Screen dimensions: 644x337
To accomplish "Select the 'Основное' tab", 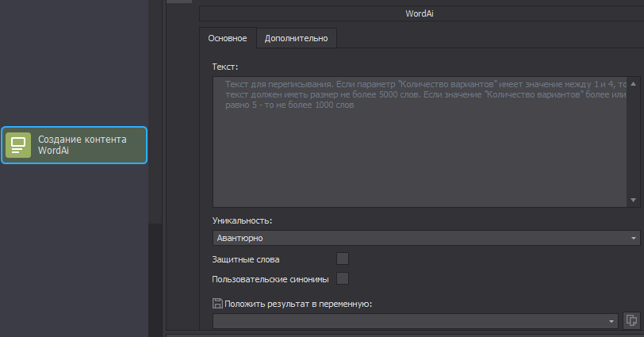I will [x=228, y=38].
